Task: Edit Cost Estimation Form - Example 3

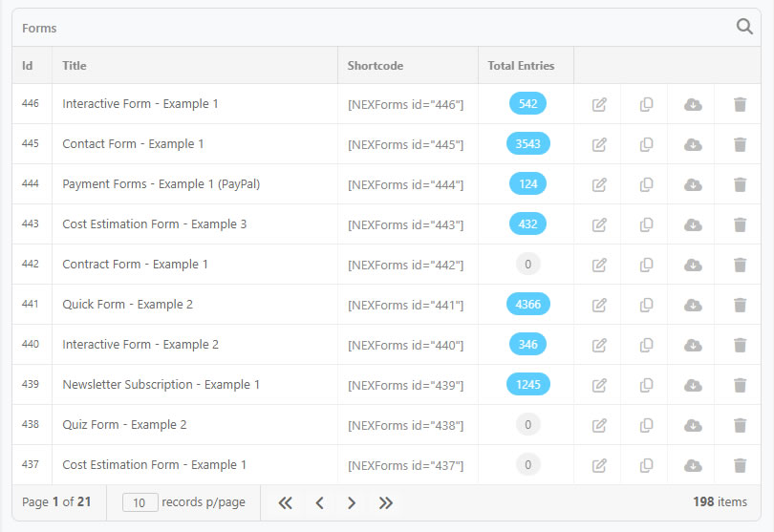Action: [599, 225]
